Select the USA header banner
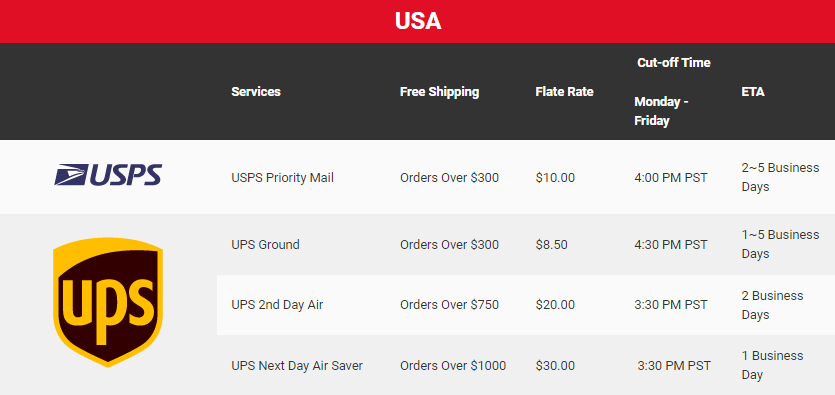Viewport: 835px width, 395px height. click(x=418, y=21)
